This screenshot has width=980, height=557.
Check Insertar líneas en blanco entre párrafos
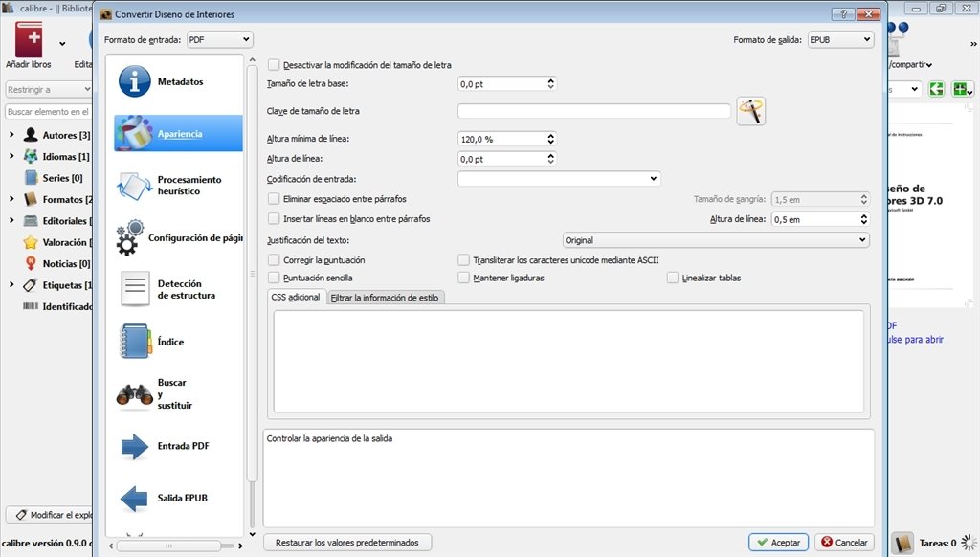point(274,219)
